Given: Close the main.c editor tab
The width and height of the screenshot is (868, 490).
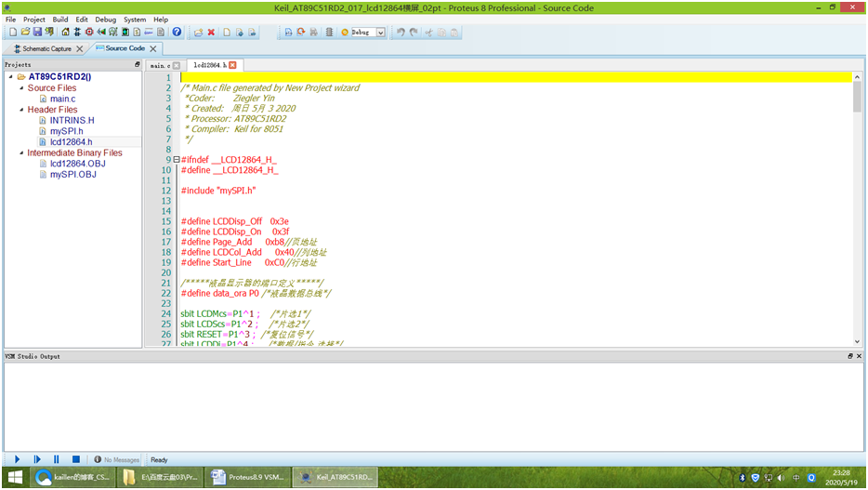Looking at the screenshot, I should coord(177,65).
